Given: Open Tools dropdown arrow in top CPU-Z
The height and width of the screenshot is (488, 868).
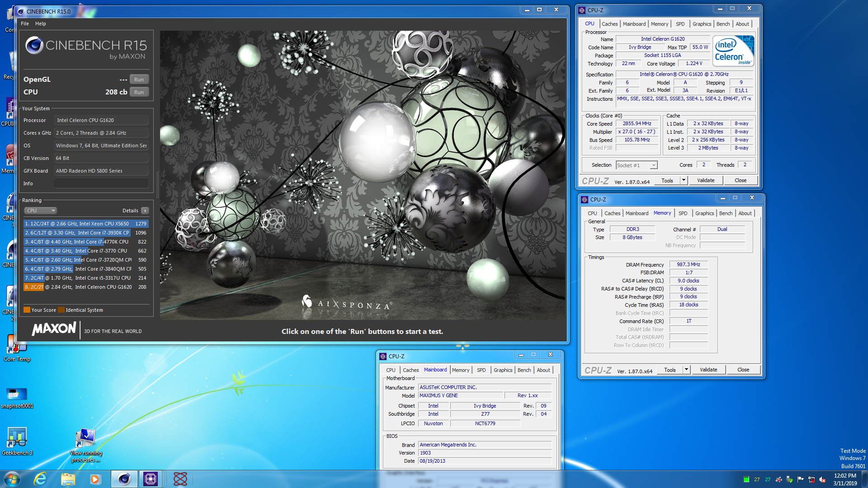Looking at the screenshot, I should coord(684,180).
